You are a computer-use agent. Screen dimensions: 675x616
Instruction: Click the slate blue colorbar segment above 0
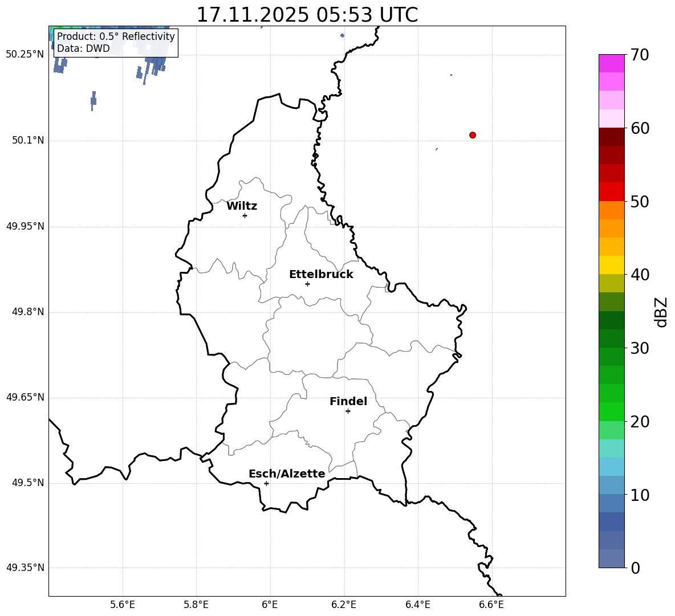[x=611, y=558]
